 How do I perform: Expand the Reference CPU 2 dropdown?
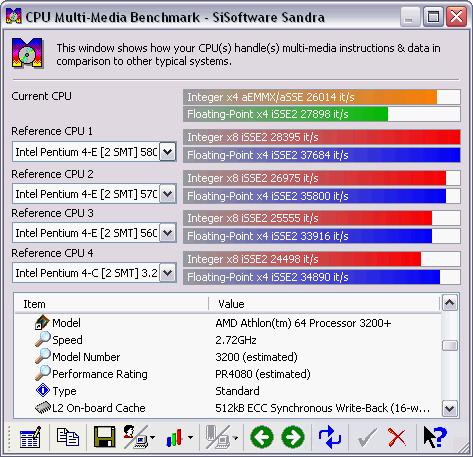coord(167,193)
